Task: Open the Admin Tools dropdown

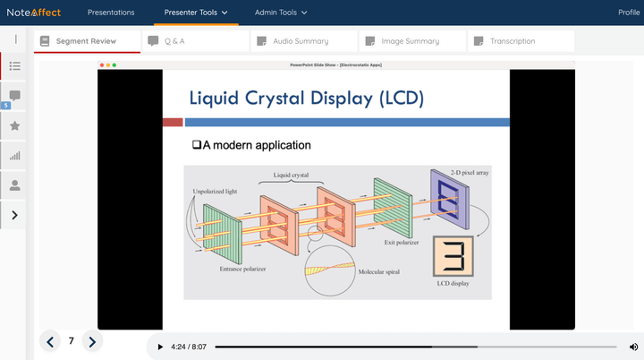Action: pyautogui.click(x=281, y=13)
